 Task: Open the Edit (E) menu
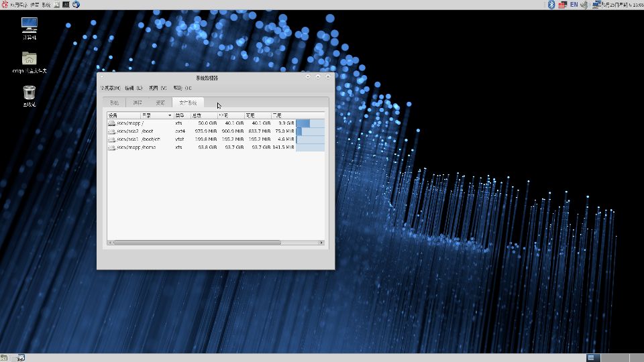[133, 88]
